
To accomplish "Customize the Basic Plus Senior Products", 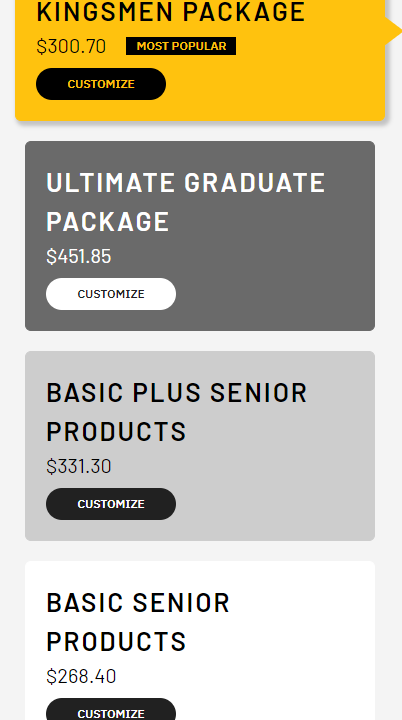I will pyautogui.click(x=111, y=504).
